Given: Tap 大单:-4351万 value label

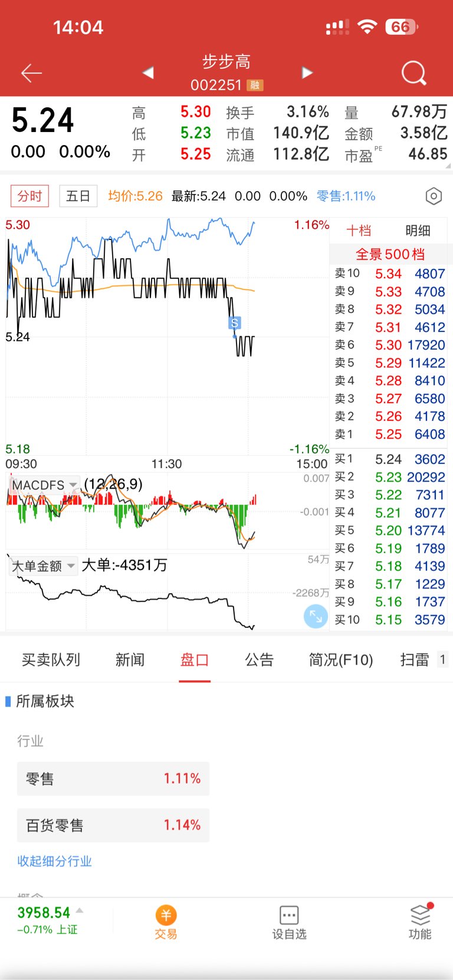Looking at the screenshot, I should coord(124,565).
